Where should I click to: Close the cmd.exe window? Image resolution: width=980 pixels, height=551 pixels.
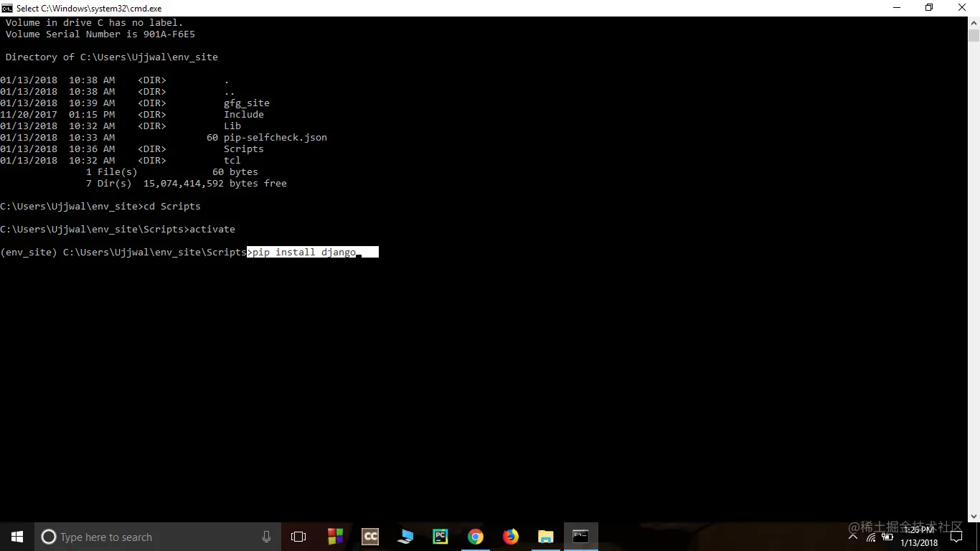963,8
